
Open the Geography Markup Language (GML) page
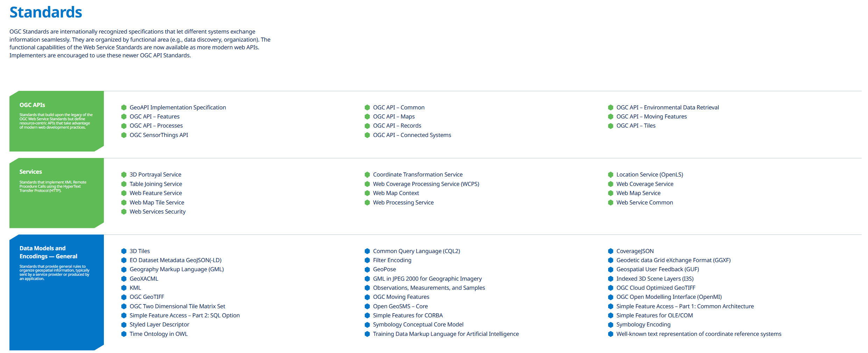click(176, 269)
